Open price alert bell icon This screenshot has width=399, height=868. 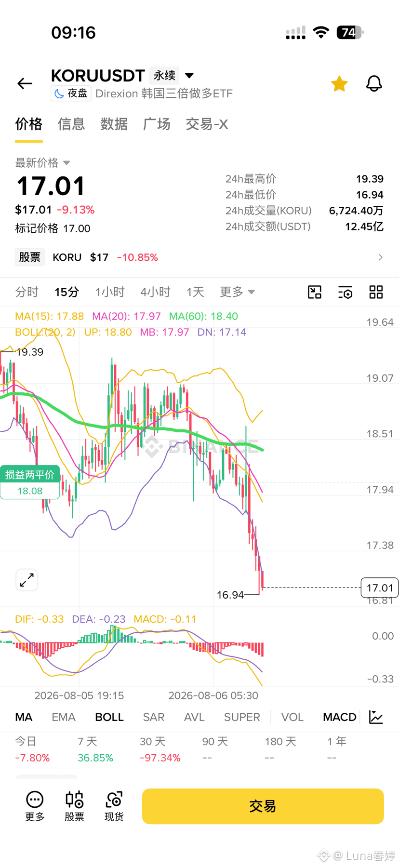(x=374, y=83)
